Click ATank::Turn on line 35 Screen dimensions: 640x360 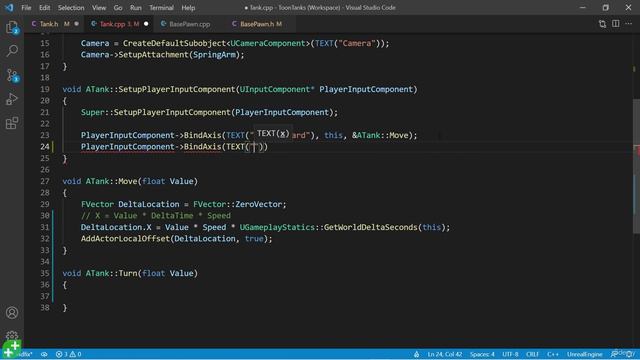[111, 273]
